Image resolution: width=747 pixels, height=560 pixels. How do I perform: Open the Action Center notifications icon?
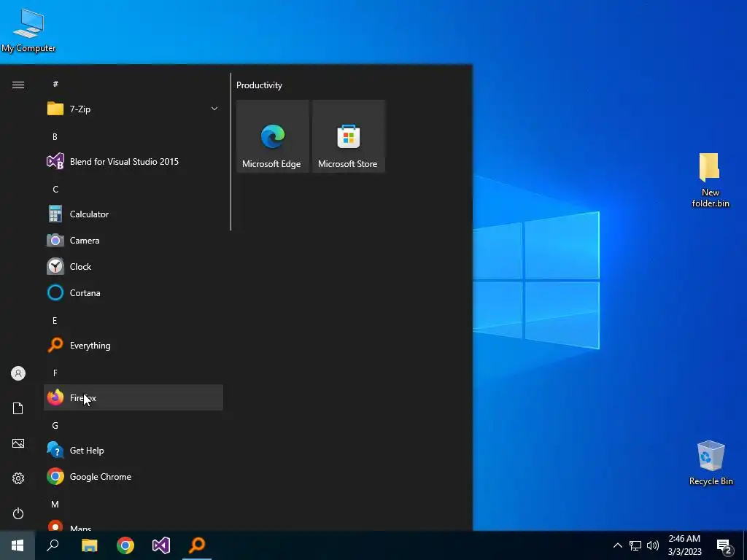pos(724,546)
